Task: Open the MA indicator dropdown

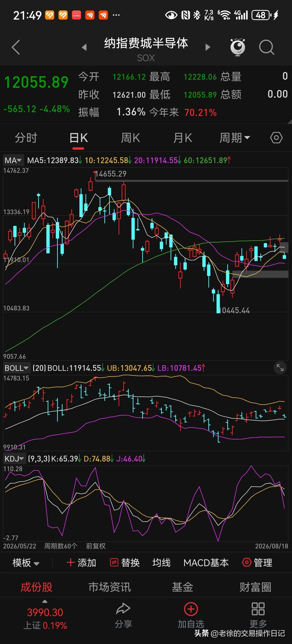Action: (x=13, y=160)
